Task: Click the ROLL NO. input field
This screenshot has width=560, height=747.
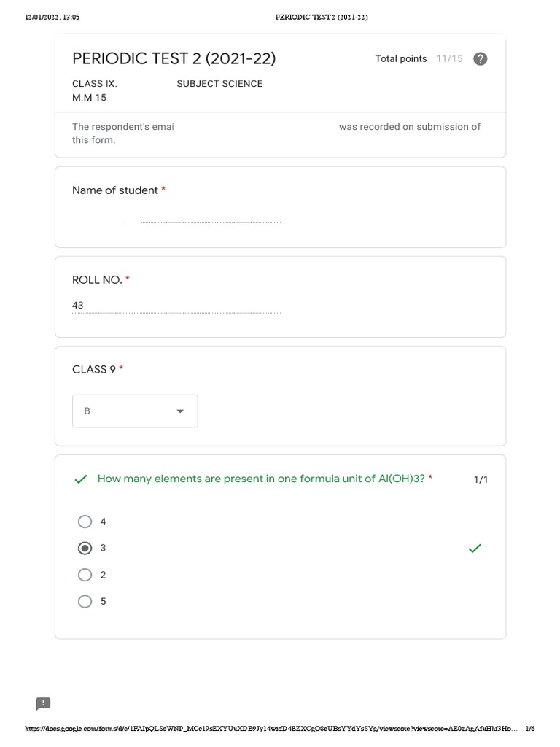Action: 176,306
